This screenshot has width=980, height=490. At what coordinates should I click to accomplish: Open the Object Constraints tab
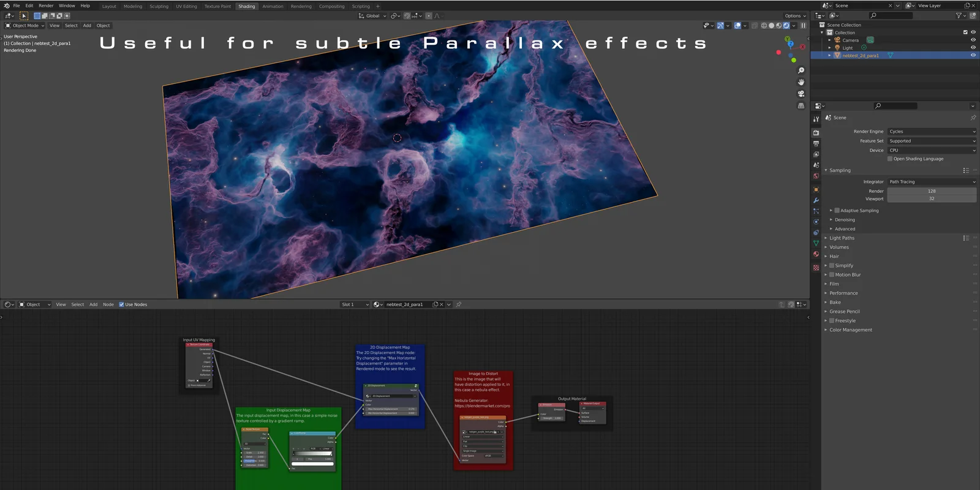click(x=816, y=233)
